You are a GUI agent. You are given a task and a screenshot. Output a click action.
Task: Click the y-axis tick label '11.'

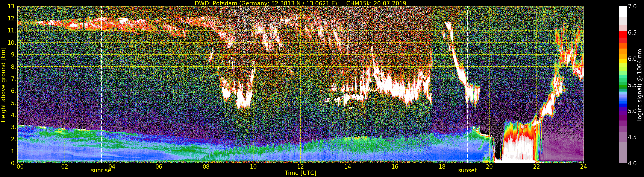click(12, 31)
